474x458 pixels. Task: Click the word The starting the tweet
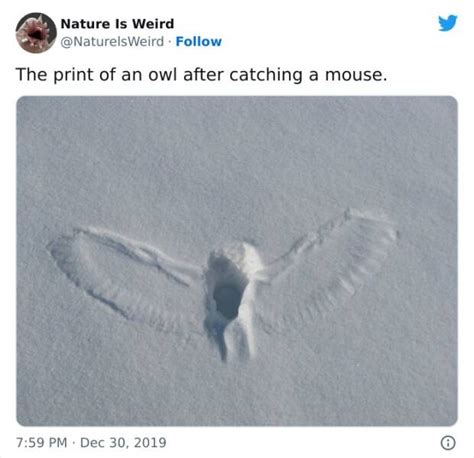[x=32, y=74]
